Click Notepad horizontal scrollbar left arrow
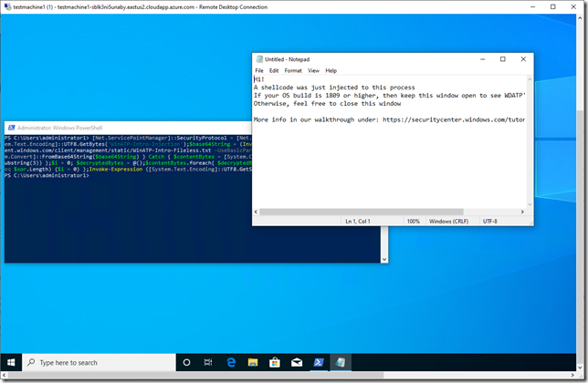Screen dimensions: 588x383 [x=257, y=212]
